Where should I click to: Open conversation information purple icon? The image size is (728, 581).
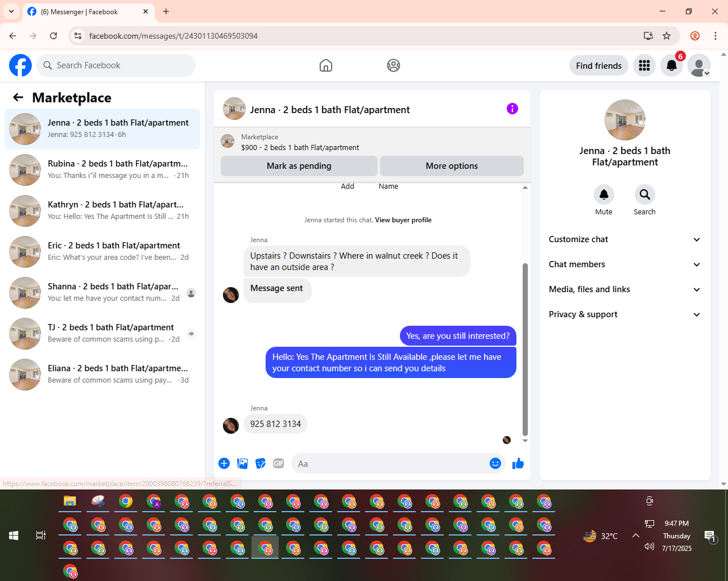pyautogui.click(x=512, y=109)
